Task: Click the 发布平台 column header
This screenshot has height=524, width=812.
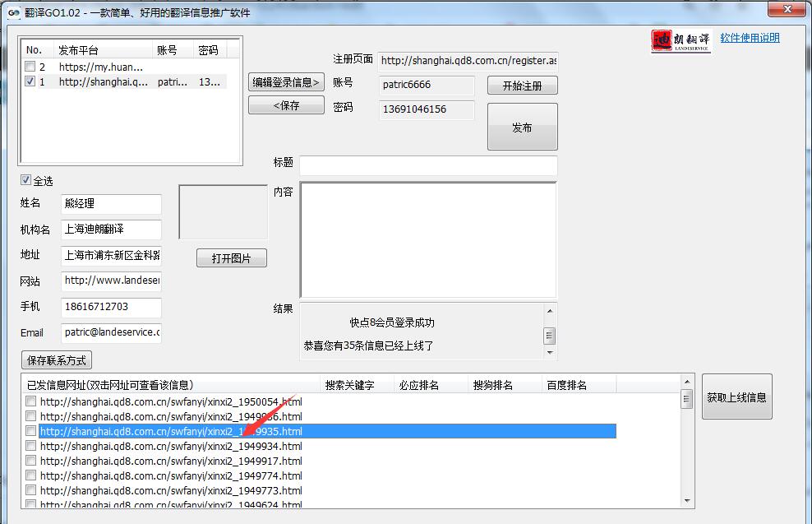Action: click(x=103, y=50)
